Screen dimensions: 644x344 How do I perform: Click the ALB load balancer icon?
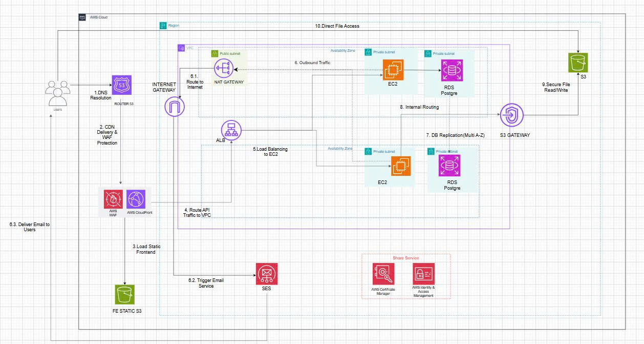click(231, 131)
